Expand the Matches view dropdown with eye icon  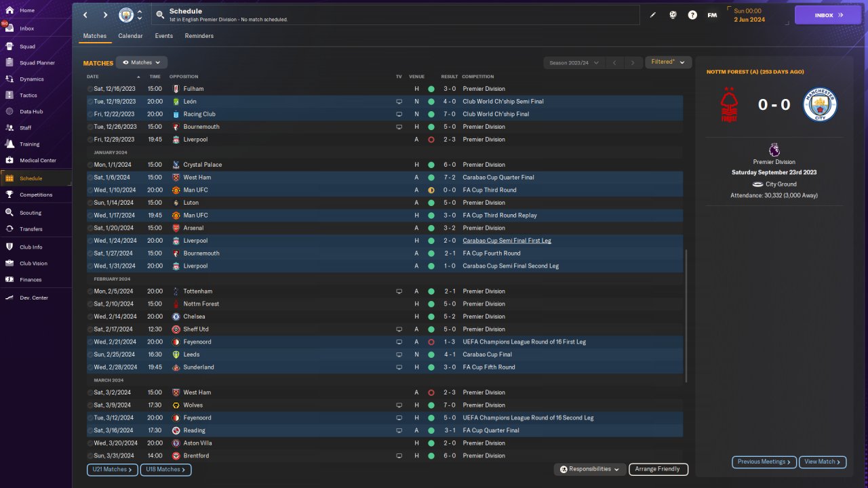142,62
